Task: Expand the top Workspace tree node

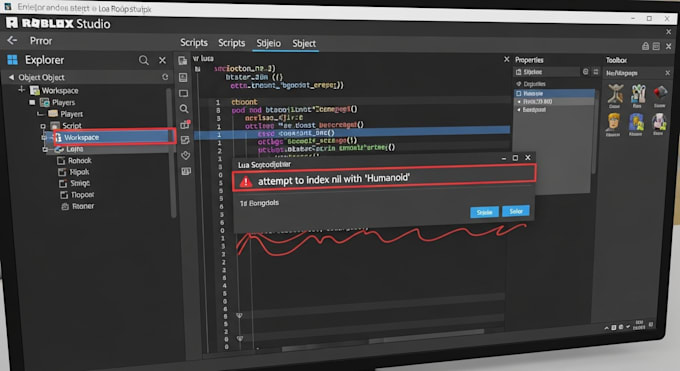Action: click(21, 90)
